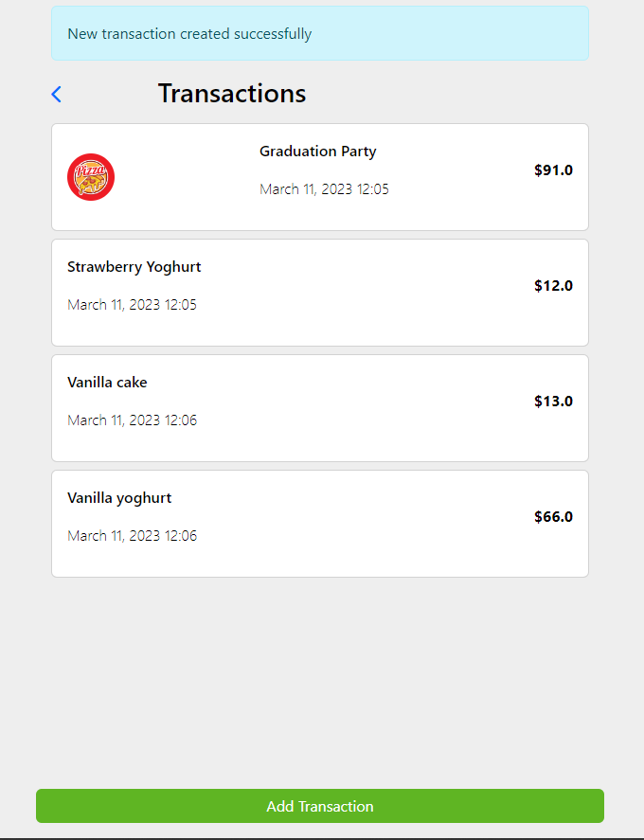The height and width of the screenshot is (840, 644).
Task: Click the Strawberry Yoghurt date and time text
Action: coord(132,305)
